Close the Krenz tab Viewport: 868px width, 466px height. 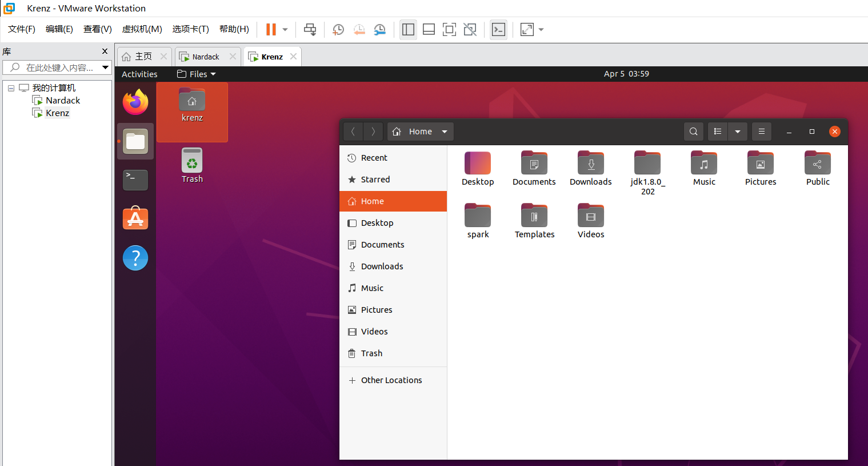pyautogui.click(x=293, y=57)
